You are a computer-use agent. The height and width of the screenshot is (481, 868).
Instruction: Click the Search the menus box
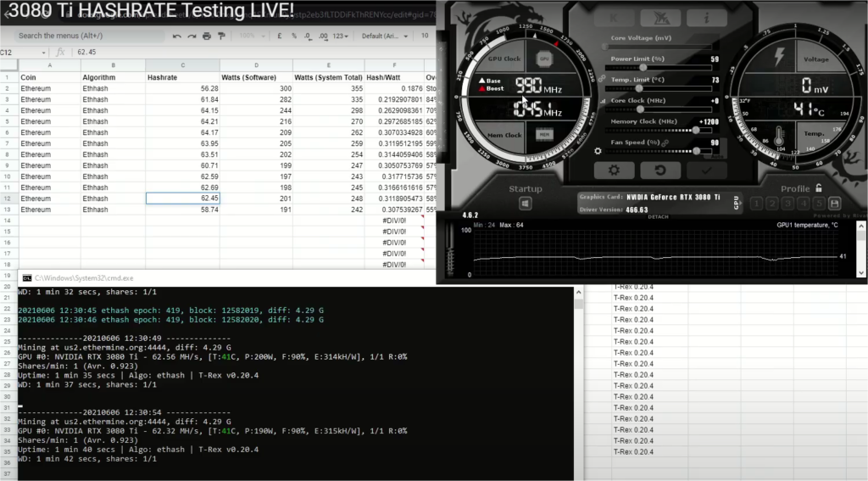pyautogui.click(x=88, y=36)
